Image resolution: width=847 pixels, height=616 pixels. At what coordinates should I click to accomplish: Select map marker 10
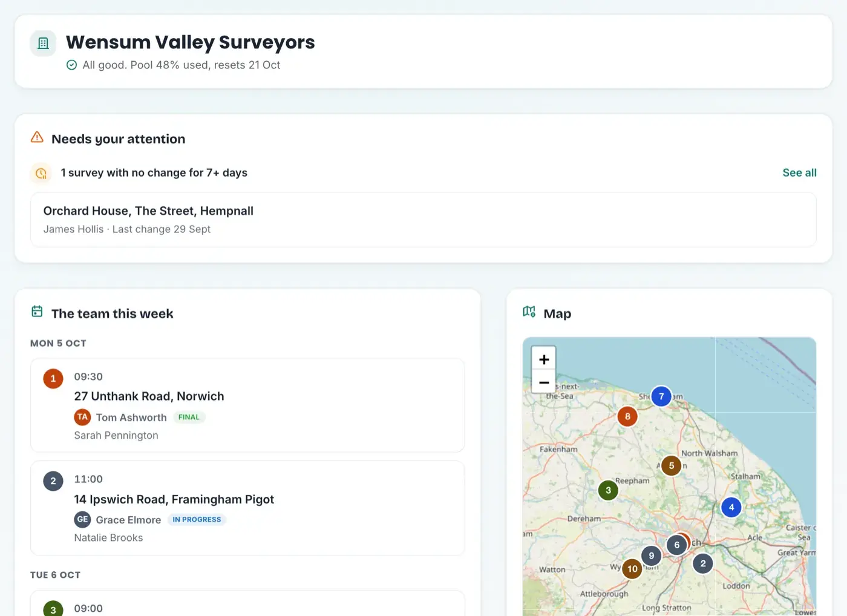tap(632, 569)
